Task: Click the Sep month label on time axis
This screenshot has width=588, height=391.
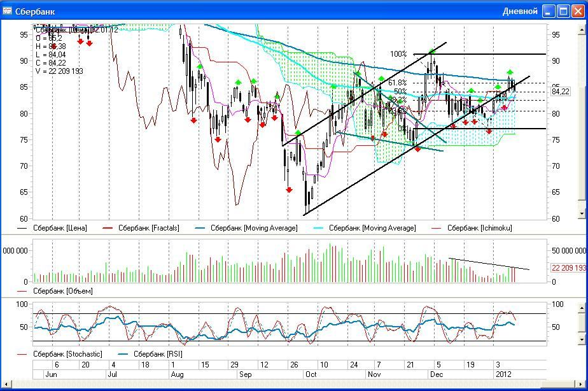Action: [x=245, y=374]
